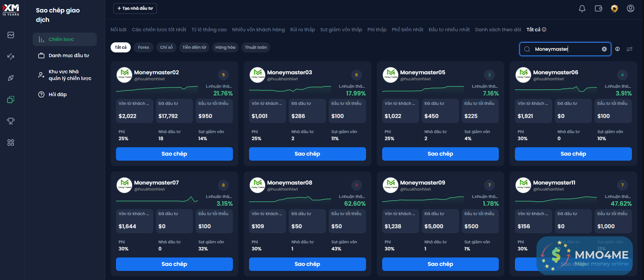The width and height of the screenshot is (644, 280).
Task: Click the 62.60% profit value
Action: pos(355,204)
